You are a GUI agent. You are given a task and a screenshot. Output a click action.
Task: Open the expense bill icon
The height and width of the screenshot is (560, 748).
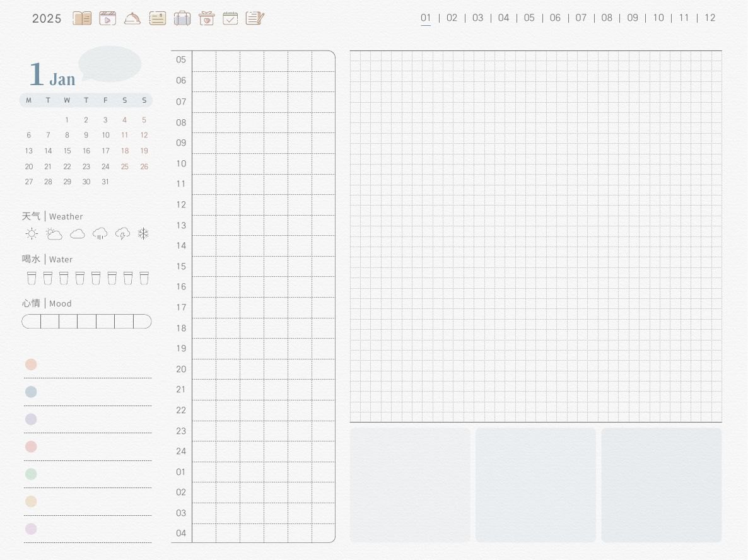158,18
